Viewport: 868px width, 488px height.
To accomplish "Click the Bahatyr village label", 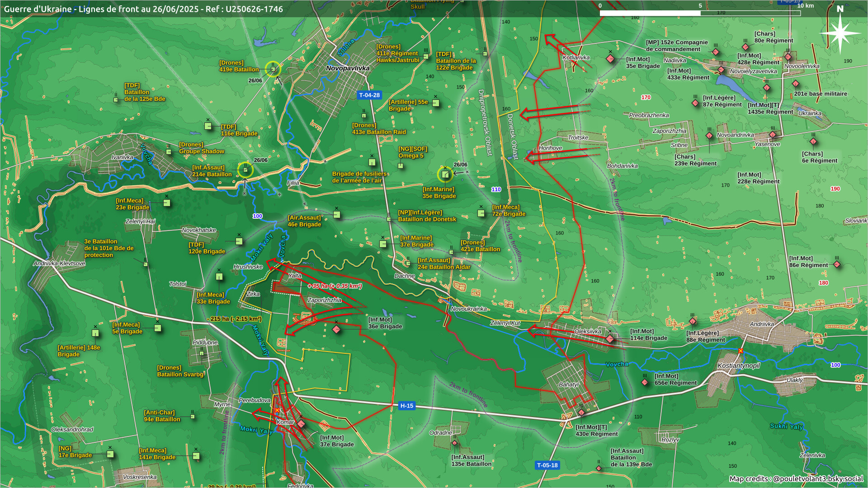I will click(569, 385).
